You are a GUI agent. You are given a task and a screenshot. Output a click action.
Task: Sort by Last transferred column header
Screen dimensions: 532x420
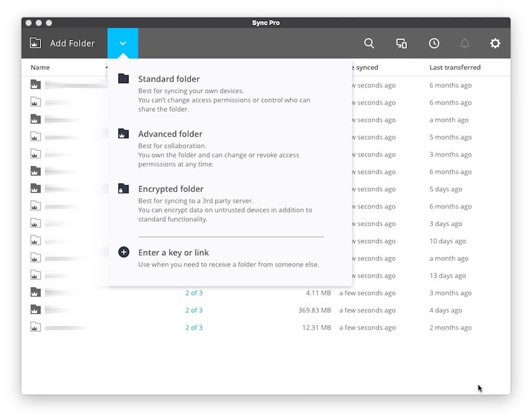[x=455, y=67]
